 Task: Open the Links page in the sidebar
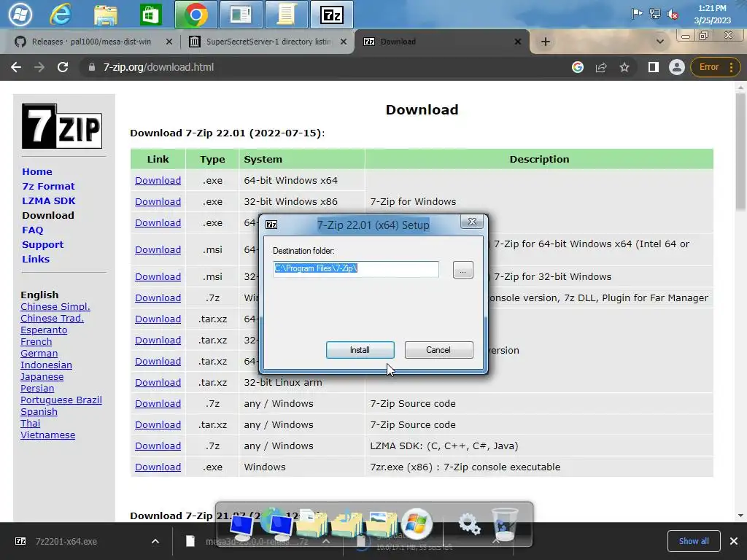(36, 259)
